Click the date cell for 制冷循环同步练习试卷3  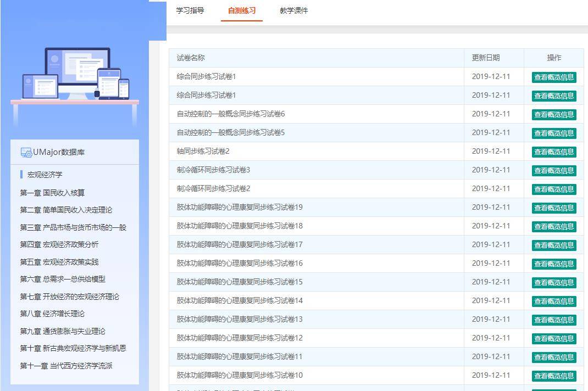tap(494, 170)
